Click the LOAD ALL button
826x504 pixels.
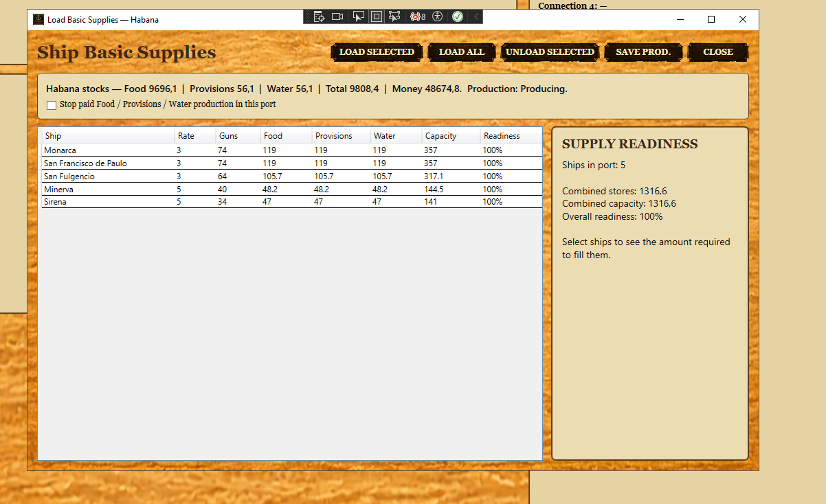(462, 52)
